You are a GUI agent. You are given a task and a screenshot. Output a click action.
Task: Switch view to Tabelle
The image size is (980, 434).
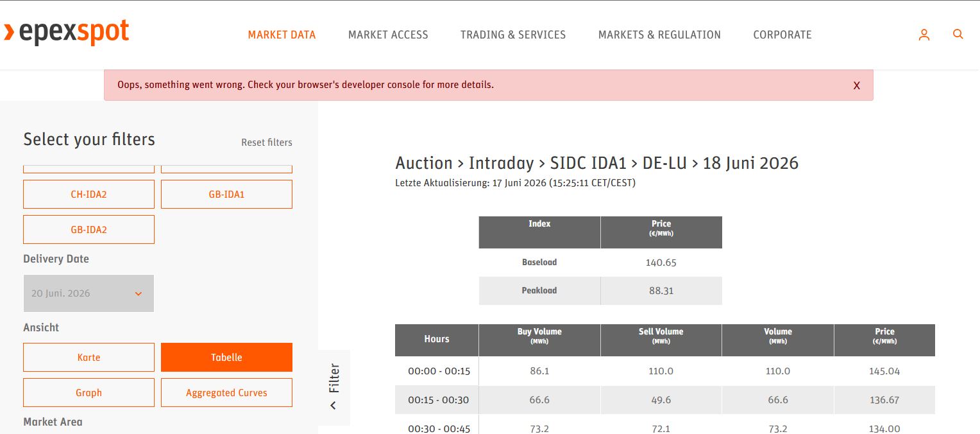click(x=226, y=357)
